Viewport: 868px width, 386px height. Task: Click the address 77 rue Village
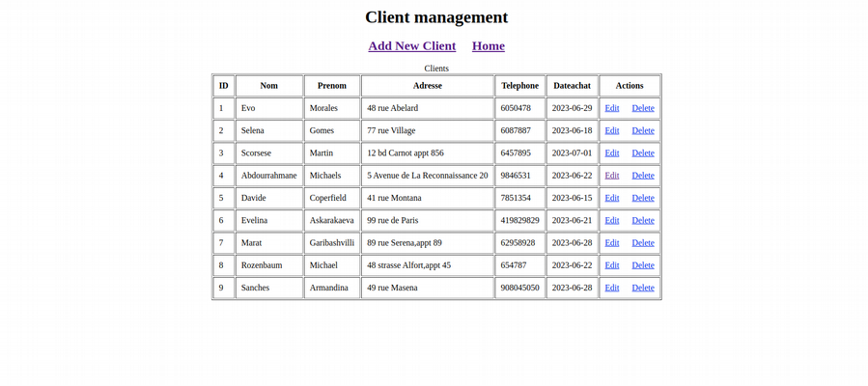point(428,130)
